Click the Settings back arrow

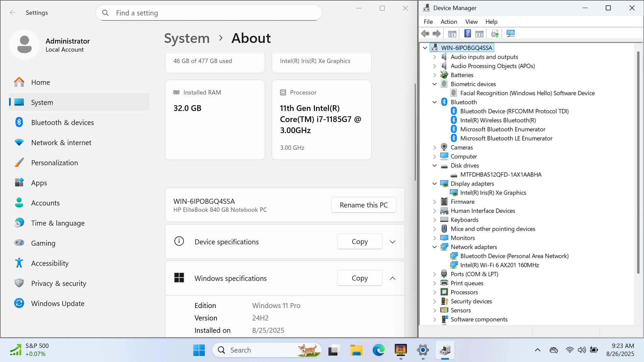(13, 12)
